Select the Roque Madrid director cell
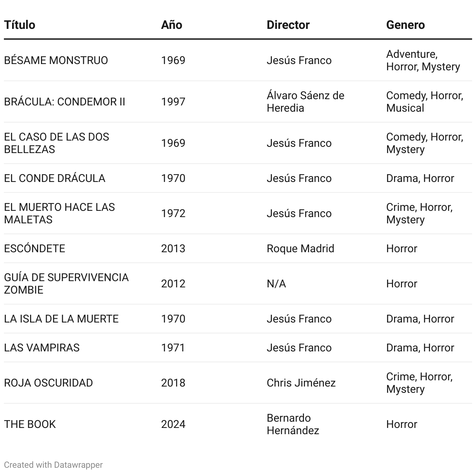Screen dimensions: 476x474 [x=300, y=249]
